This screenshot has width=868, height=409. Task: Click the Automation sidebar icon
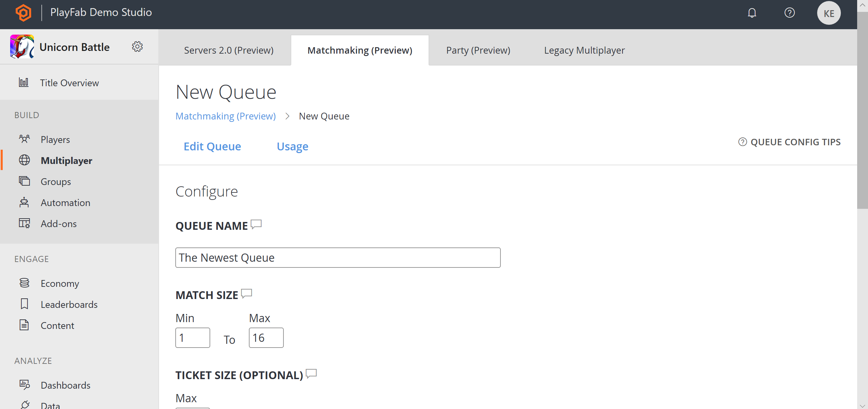tap(24, 202)
